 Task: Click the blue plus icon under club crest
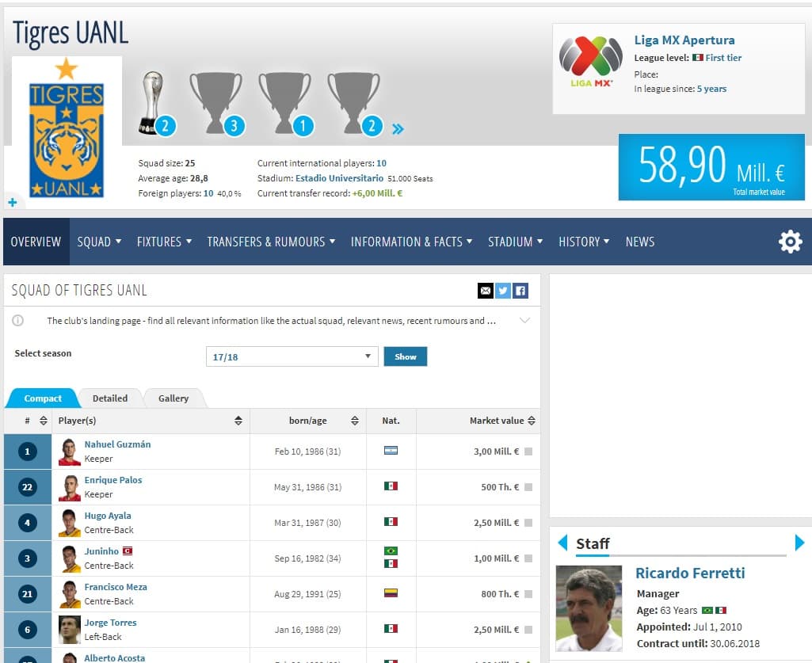point(13,203)
